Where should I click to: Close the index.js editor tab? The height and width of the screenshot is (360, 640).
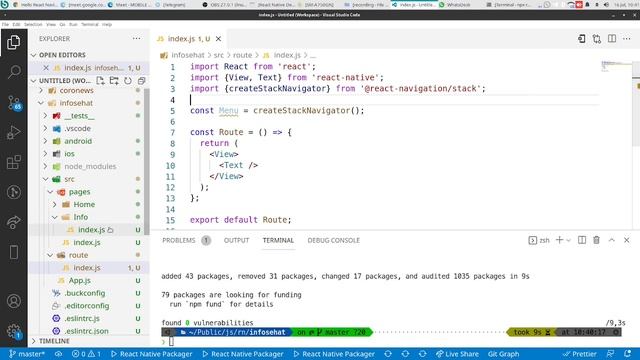(x=218, y=39)
